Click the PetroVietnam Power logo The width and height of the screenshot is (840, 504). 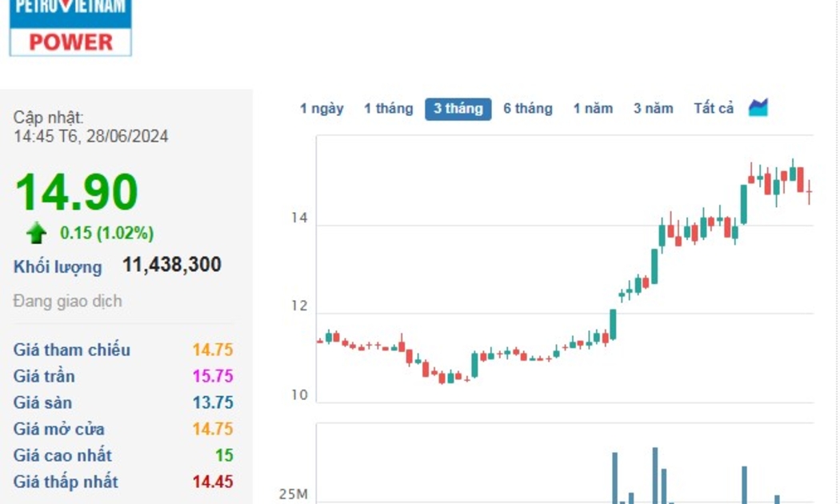70,27
